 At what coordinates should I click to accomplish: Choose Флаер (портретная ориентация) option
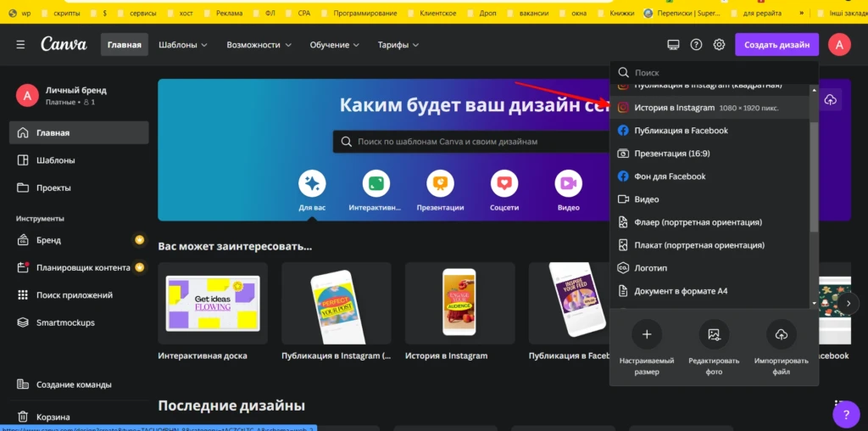pos(709,222)
